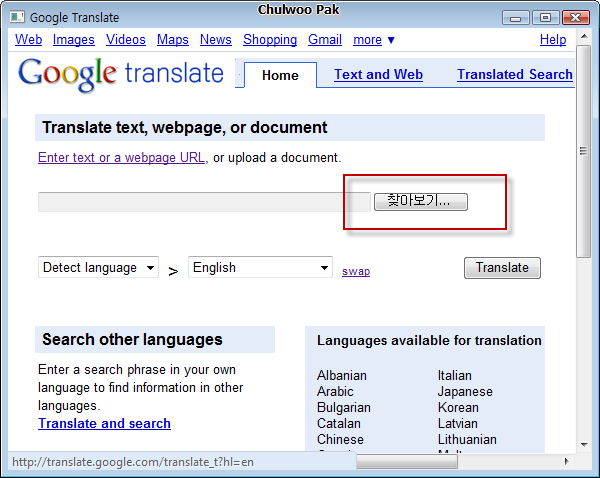Click 'Languages available for translation' heading
Image resolution: width=600 pixels, height=478 pixels.
click(429, 340)
